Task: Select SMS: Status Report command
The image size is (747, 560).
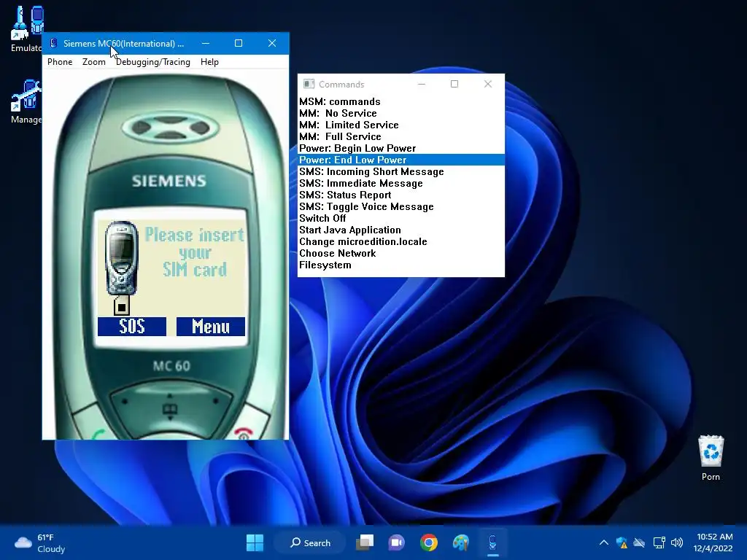Action: click(401, 195)
